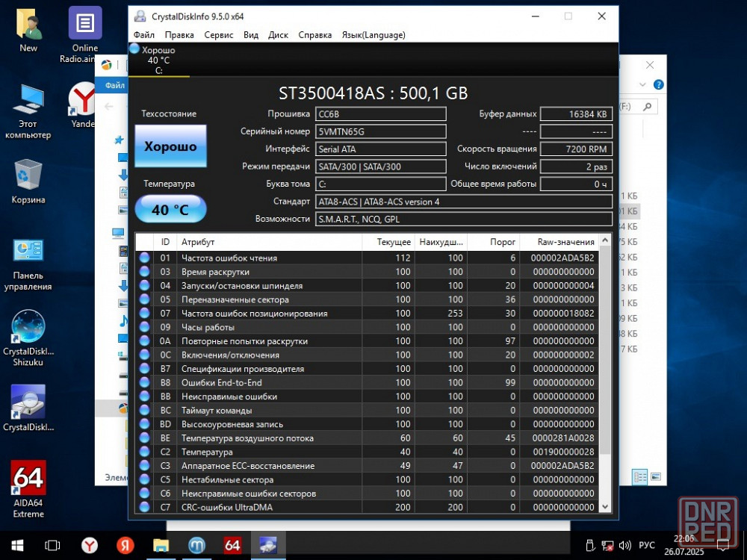Click the Прошивка field showing CC6B
The width and height of the screenshot is (747, 560).
[x=381, y=114]
